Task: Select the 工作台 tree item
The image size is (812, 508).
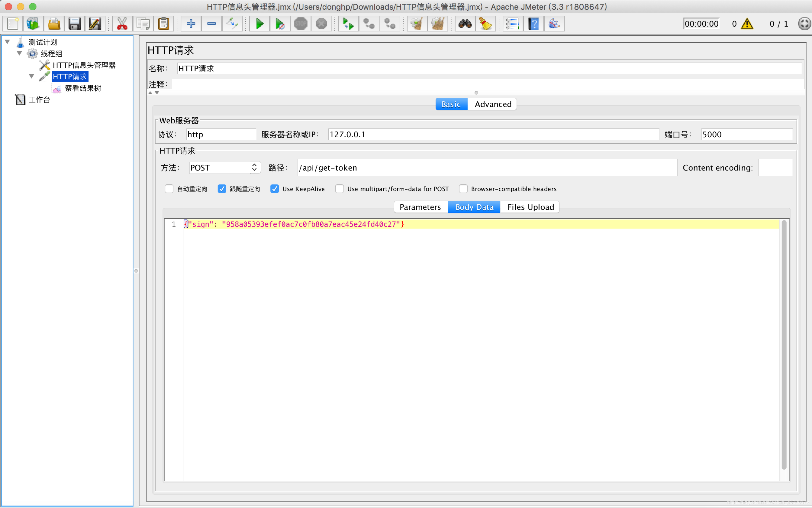Action: coord(39,100)
